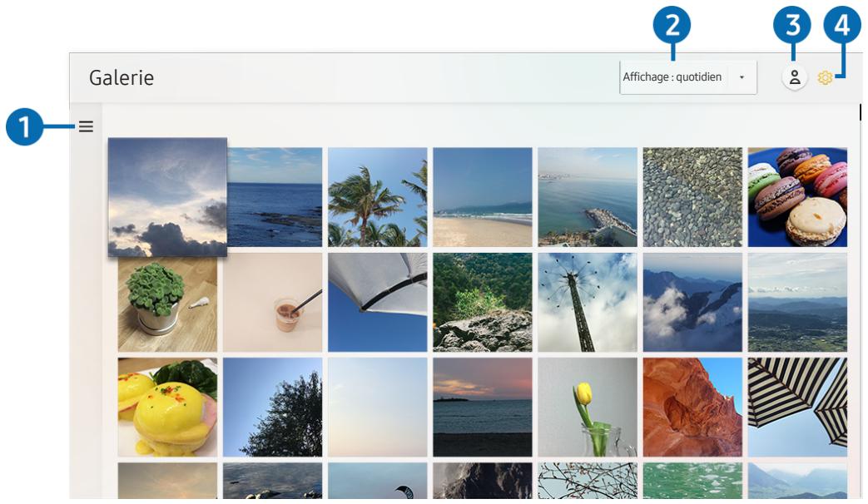The width and height of the screenshot is (868, 504).
Task: Select the snowy mountain clouds photo
Action: tap(692, 303)
